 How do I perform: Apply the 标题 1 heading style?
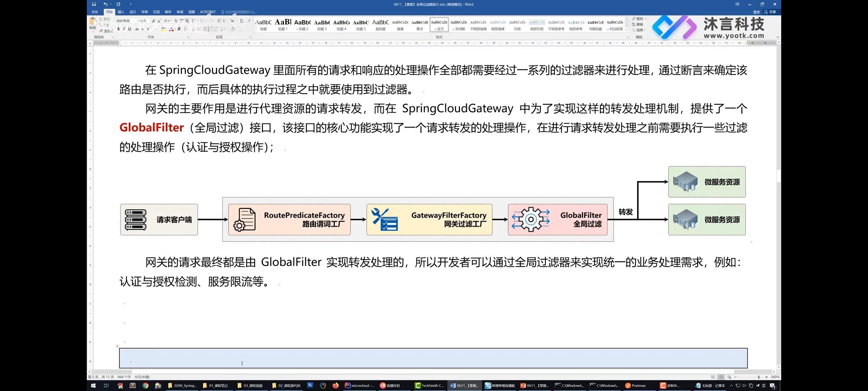(x=283, y=25)
